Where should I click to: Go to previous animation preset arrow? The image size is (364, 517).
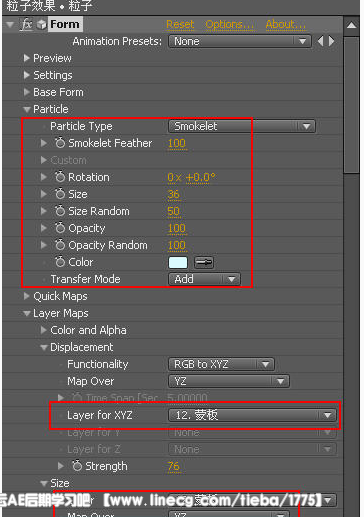point(320,41)
